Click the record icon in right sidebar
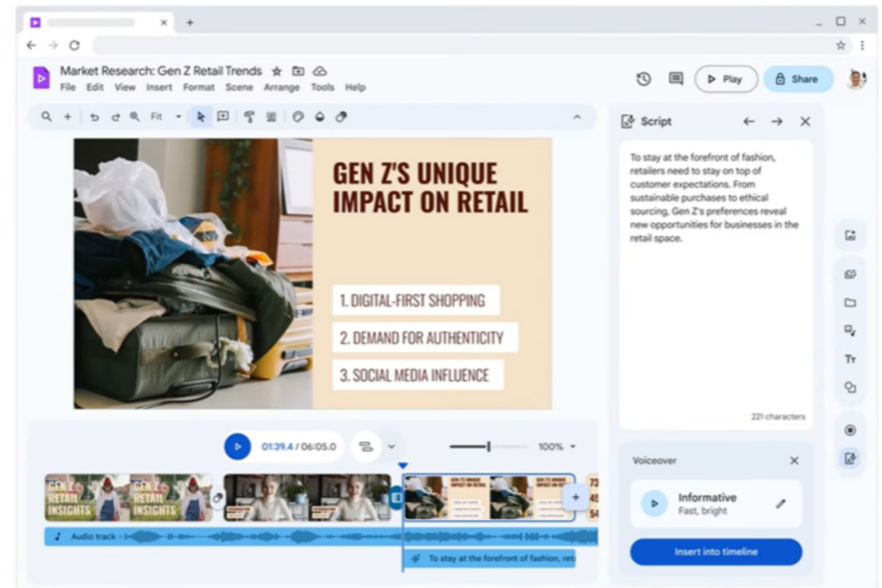 (850, 430)
